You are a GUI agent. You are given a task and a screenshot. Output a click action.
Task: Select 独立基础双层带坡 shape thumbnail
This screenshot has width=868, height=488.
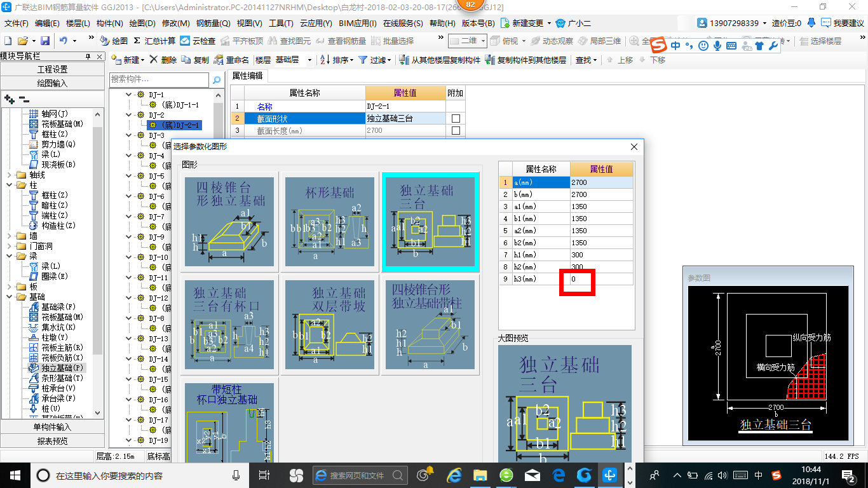pos(330,325)
